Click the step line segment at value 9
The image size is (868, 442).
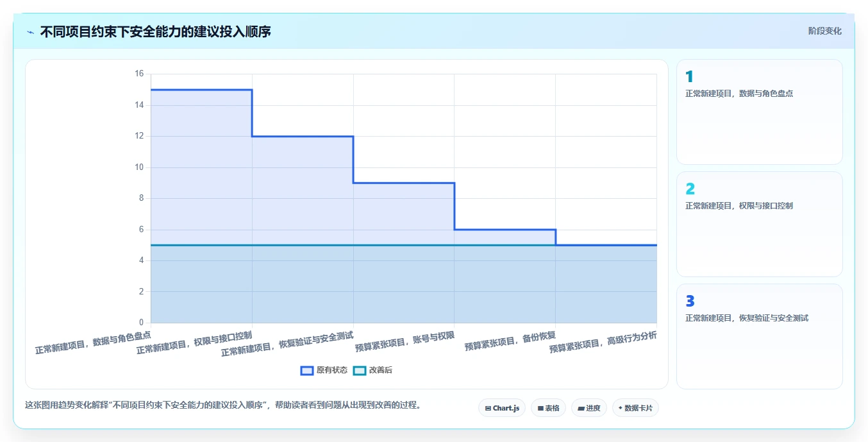pos(404,183)
